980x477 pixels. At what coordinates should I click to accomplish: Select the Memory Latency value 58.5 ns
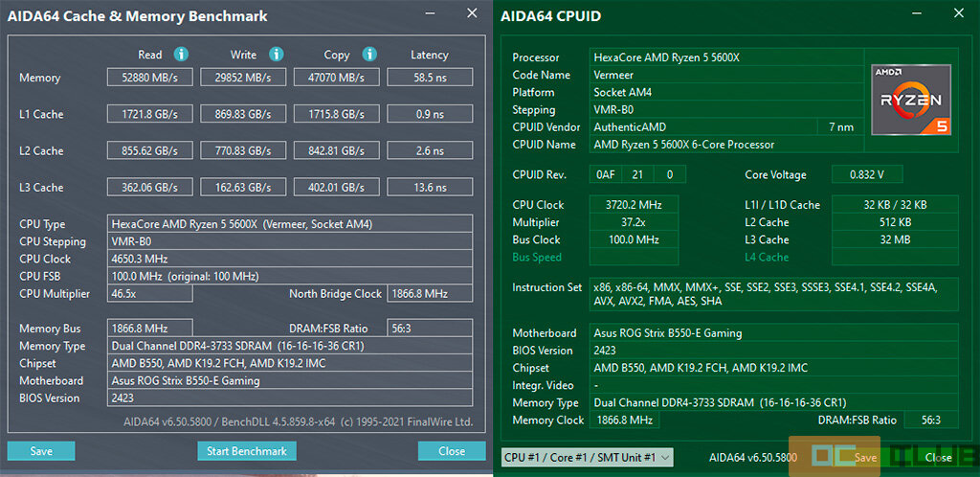tap(430, 78)
